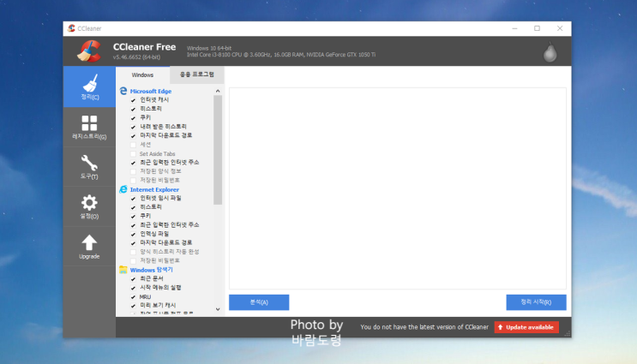The image size is (637, 364).
Task: Click the Microsoft Edge heading text
Action: [151, 92]
